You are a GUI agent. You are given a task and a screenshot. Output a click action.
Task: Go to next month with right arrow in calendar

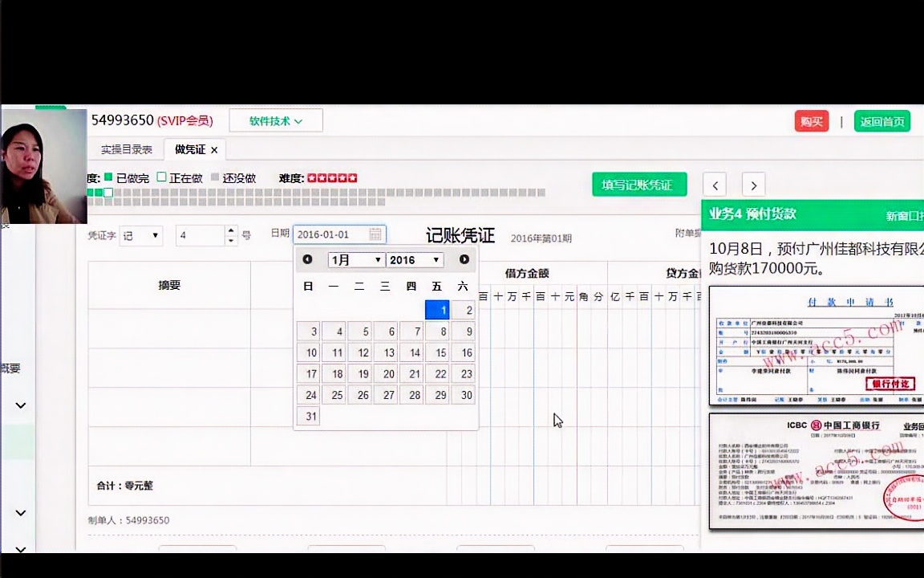[464, 259]
